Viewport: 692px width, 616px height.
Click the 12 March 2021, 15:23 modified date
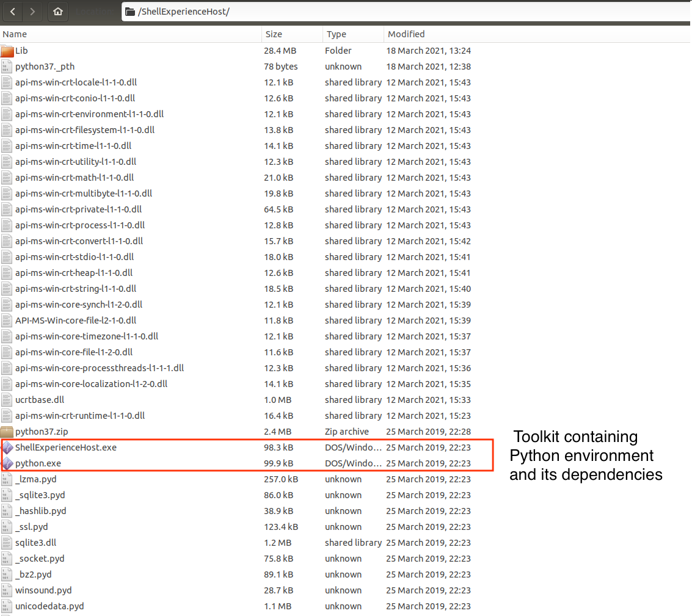(x=428, y=416)
